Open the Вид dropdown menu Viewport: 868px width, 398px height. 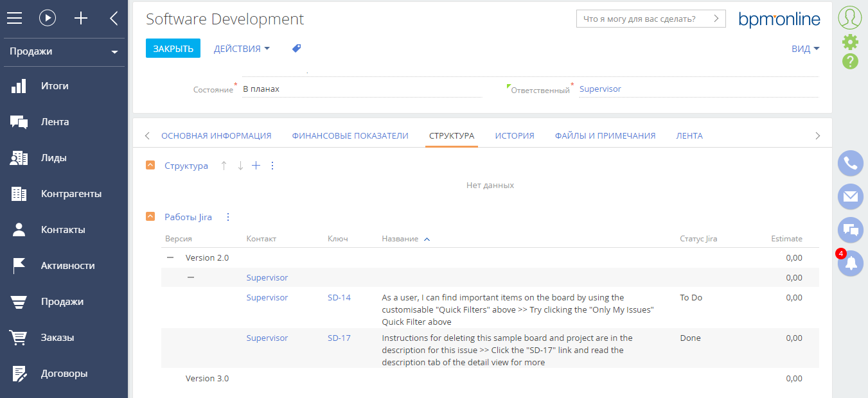(x=806, y=49)
